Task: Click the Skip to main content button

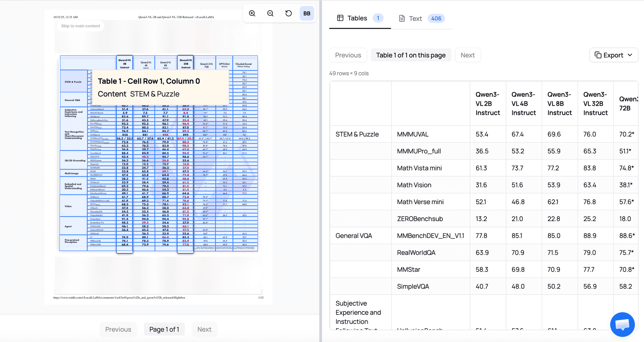Action: [x=80, y=26]
